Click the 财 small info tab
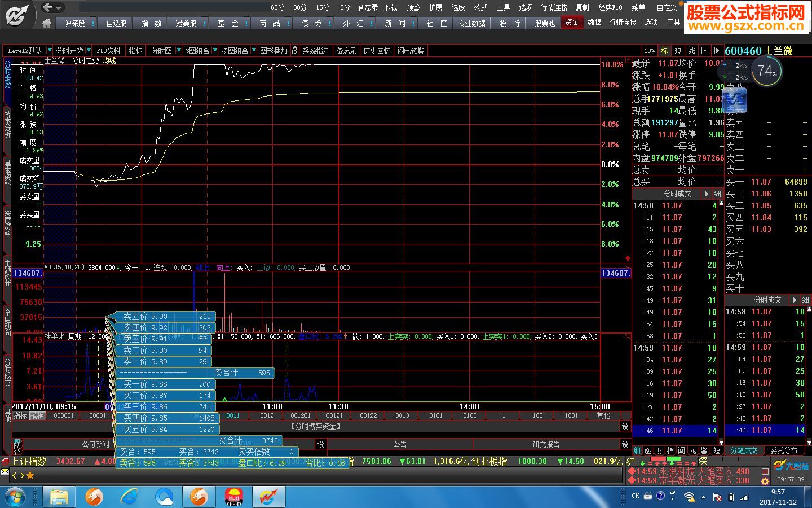812x508 pixels. 659,450
